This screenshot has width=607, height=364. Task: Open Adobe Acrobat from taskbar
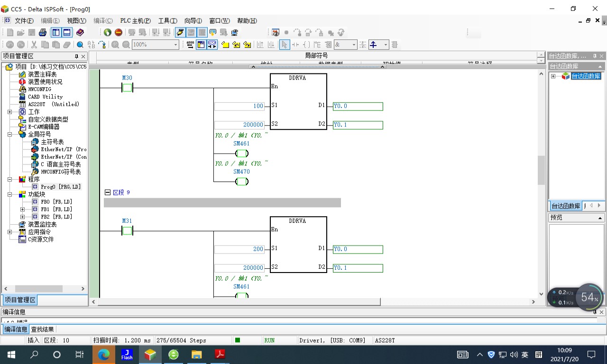click(x=220, y=354)
